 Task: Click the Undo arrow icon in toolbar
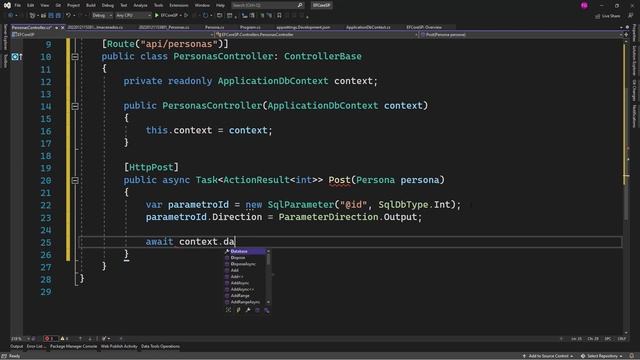click(68, 16)
